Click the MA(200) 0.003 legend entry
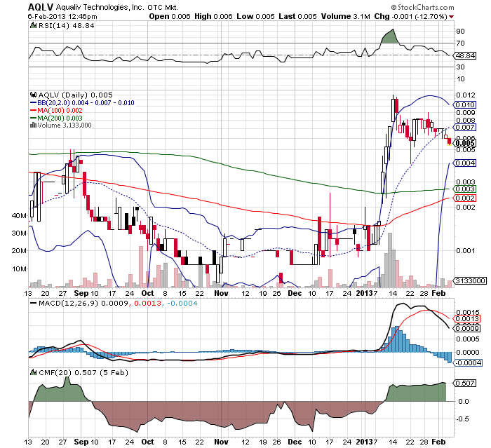This screenshot has width=491, height=448. coord(56,118)
